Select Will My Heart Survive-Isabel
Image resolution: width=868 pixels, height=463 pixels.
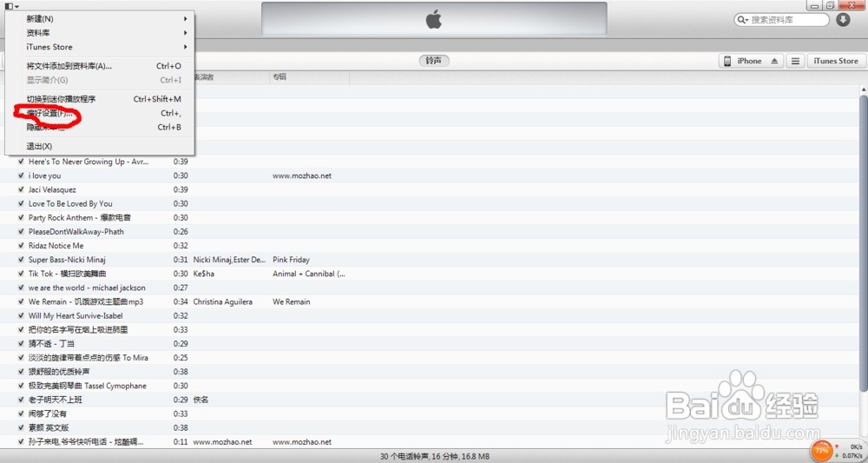tap(76, 315)
